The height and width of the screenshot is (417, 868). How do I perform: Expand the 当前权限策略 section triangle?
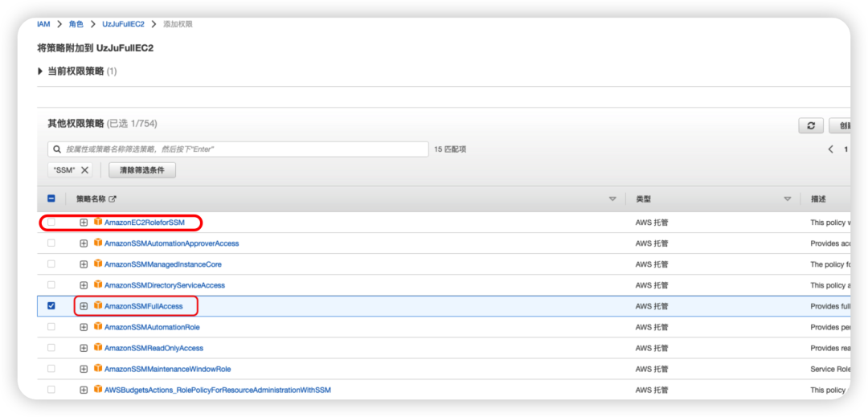40,72
